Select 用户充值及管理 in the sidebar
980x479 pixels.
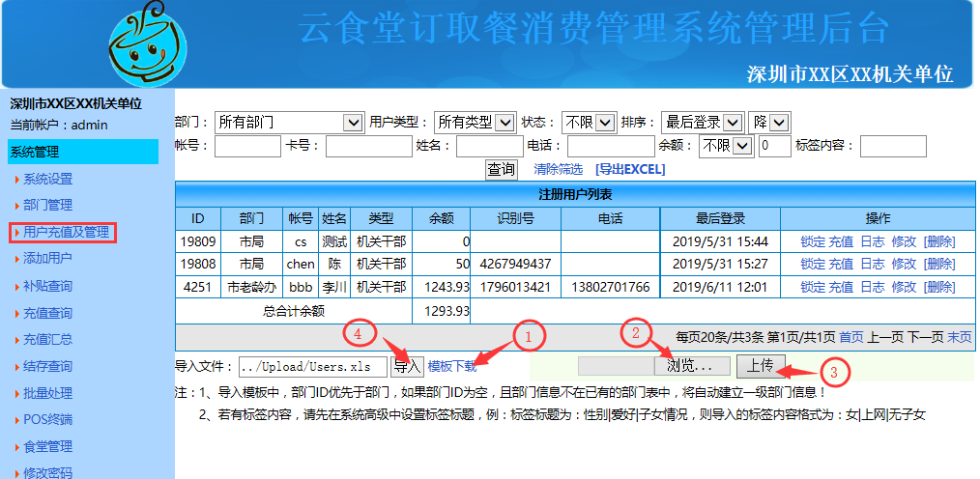tap(66, 232)
